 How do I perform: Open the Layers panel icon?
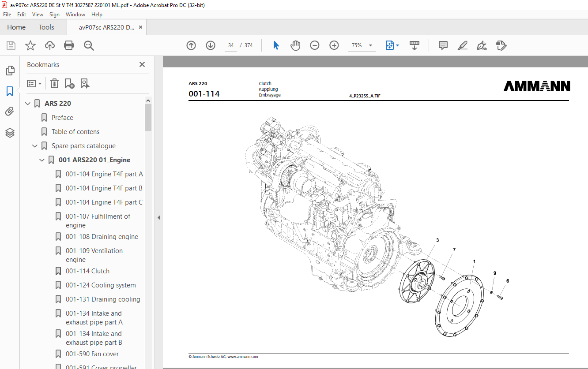[10, 133]
